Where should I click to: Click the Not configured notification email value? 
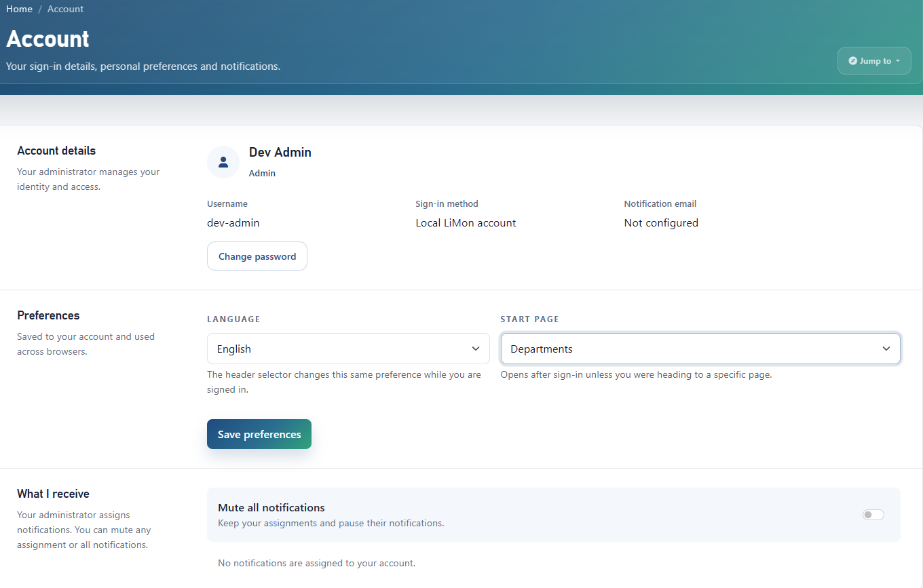pyautogui.click(x=661, y=222)
